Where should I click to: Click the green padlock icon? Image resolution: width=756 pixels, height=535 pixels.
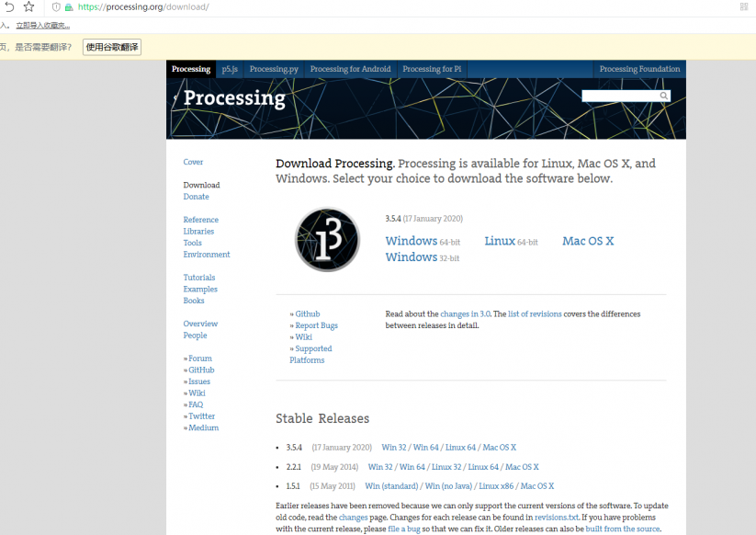69,7
